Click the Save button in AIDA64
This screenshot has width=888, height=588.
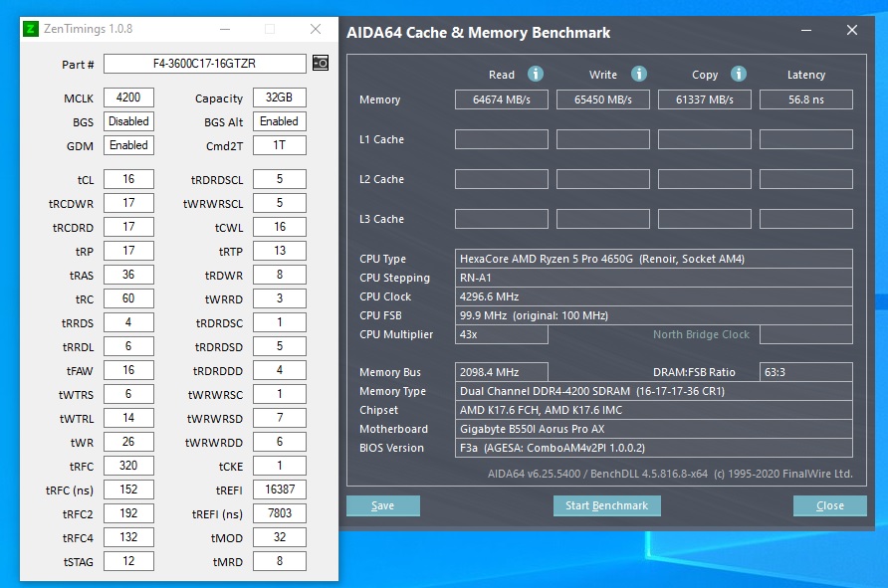383,505
